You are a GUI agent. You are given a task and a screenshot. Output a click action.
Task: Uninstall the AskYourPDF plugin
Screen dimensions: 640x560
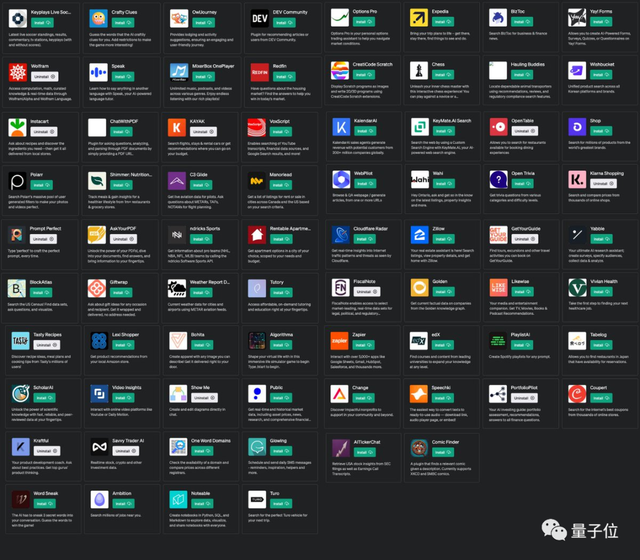point(123,239)
